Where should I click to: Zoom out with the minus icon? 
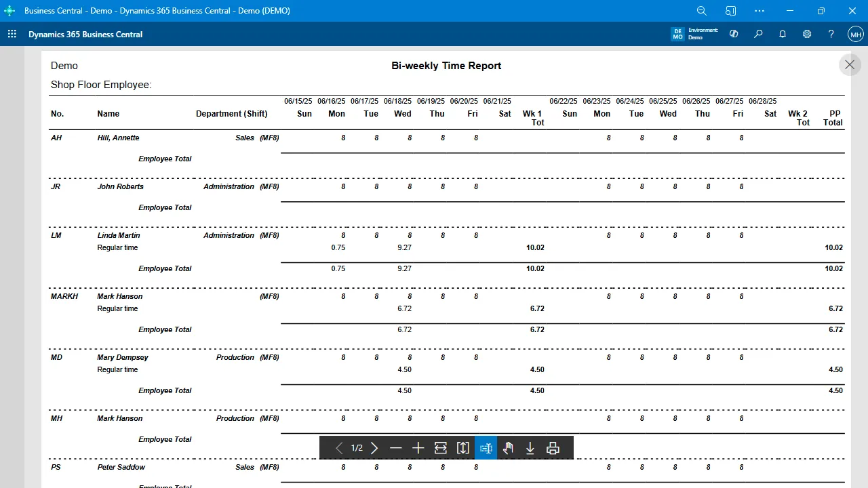pos(396,448)
